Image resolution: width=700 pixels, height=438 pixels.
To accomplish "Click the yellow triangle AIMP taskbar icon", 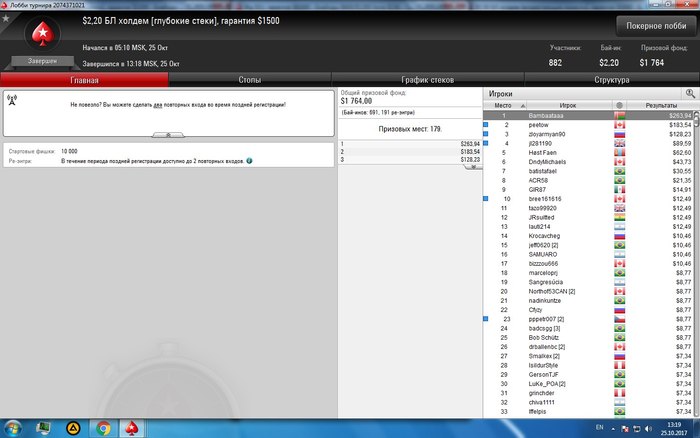I will coord(73,429).
